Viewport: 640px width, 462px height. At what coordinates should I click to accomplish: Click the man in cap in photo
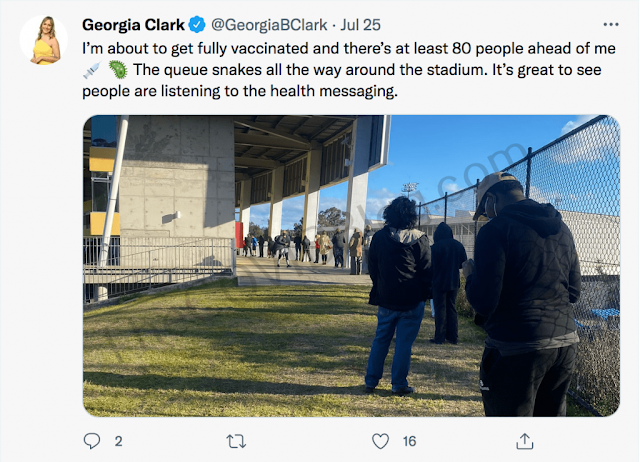coord(524,294)
